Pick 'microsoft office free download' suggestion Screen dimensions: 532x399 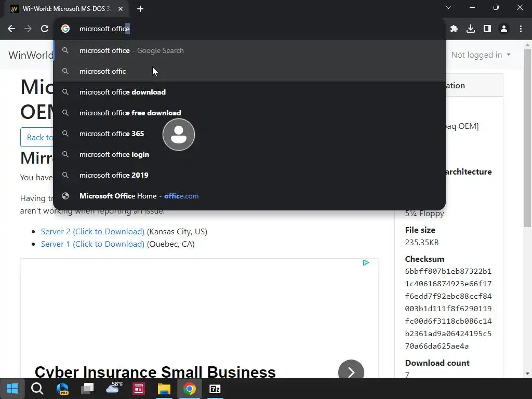pyautogui.click(x=249, y=113)
